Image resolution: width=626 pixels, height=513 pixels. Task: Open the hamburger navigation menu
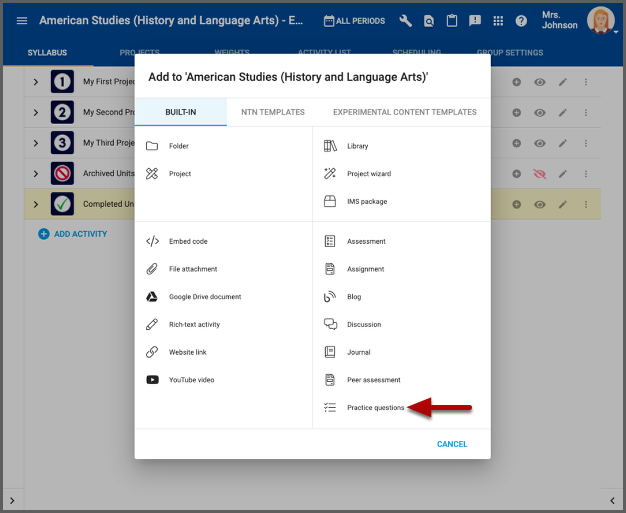[x=21, y=21]
